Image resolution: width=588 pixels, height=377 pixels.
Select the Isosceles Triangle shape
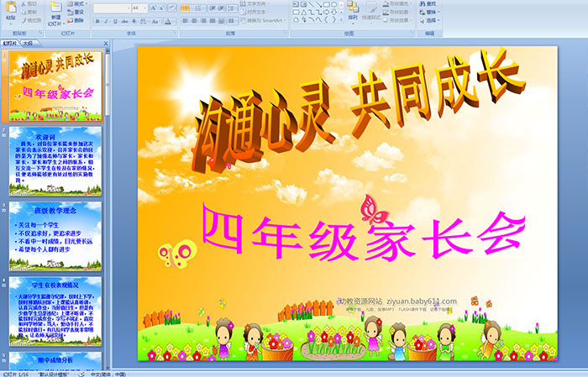click(x=304, y=13)
